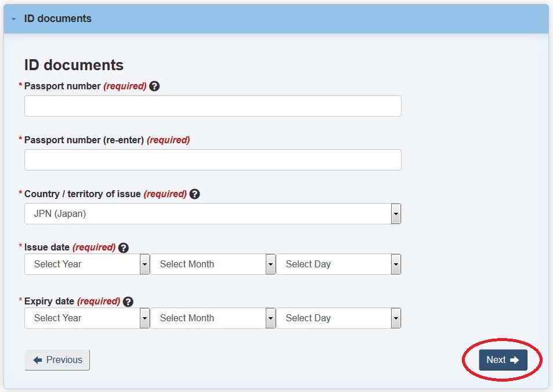Go back with the Previous button

pos(57,360)
